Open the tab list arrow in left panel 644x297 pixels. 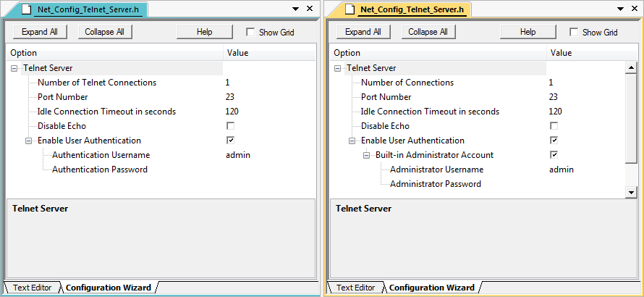(x=296, y=9)
